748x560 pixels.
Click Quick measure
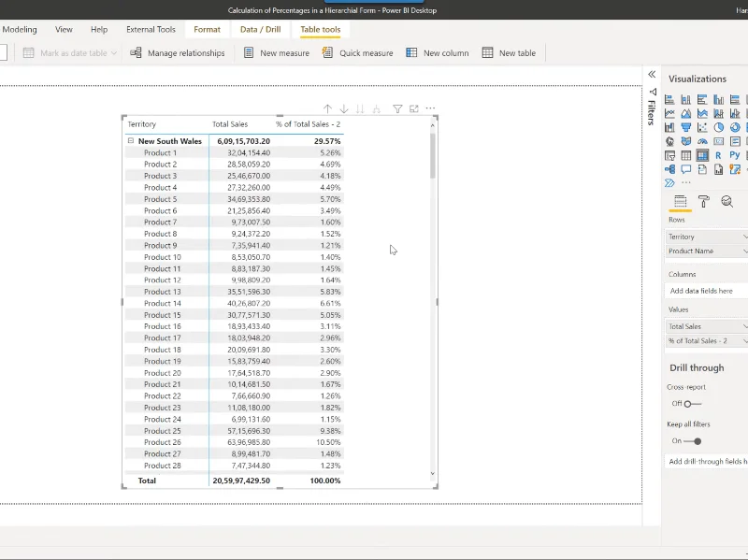tap(358, 53)
